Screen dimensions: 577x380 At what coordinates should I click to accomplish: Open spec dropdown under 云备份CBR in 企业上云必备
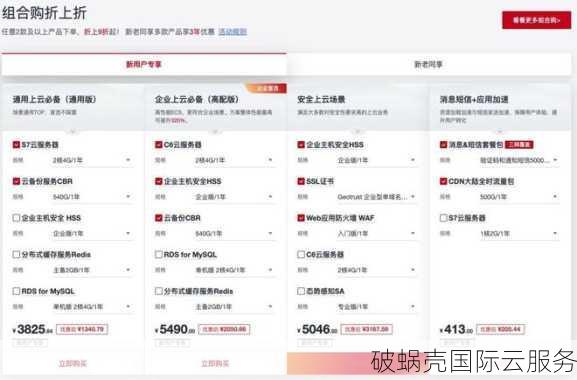point(234,233)
